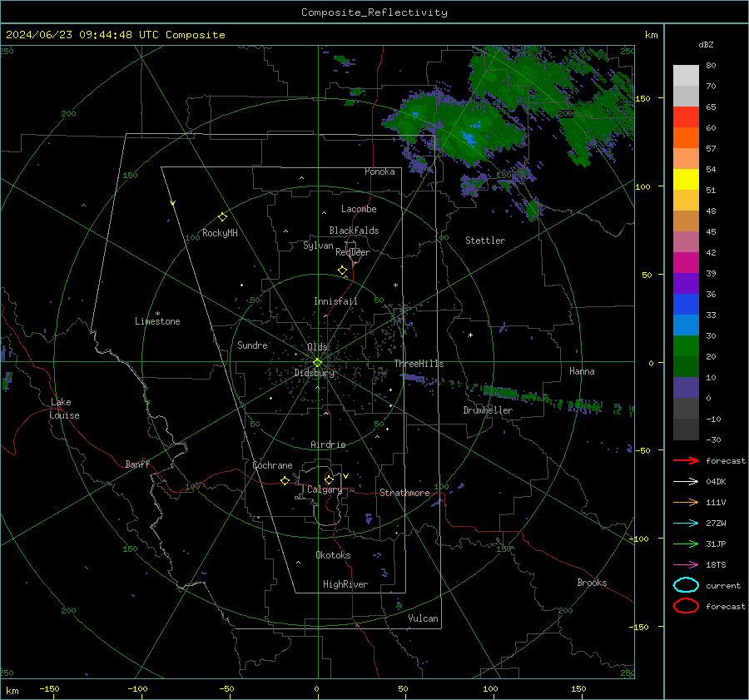Pick the red 60-65 dBZ color swatch

(x=686, y=117)
